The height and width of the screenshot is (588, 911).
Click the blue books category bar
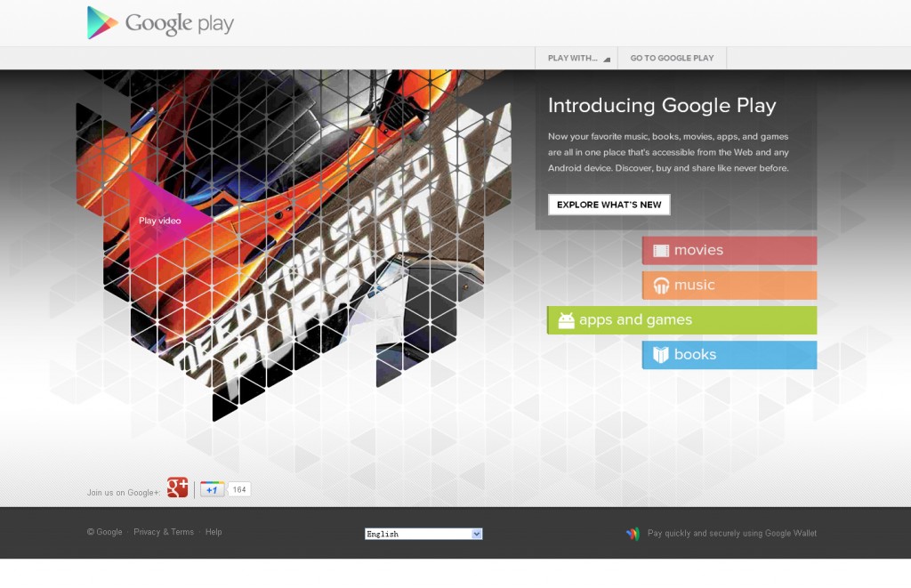730,355
